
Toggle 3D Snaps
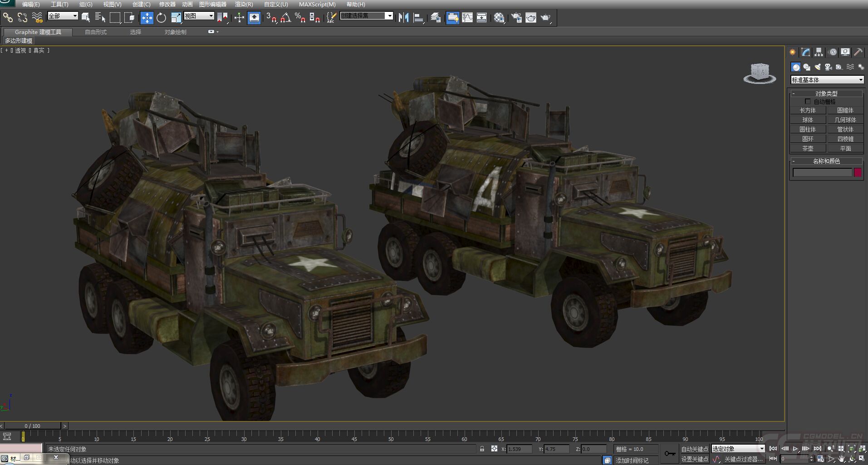tap(271, 18)
